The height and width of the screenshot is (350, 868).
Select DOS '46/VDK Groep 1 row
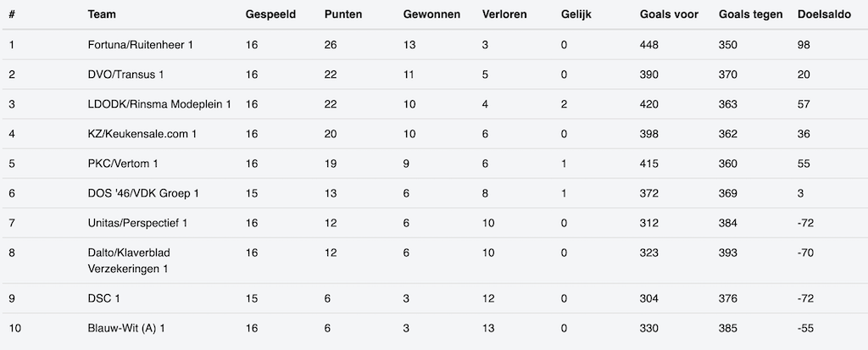tap(143, 193)
